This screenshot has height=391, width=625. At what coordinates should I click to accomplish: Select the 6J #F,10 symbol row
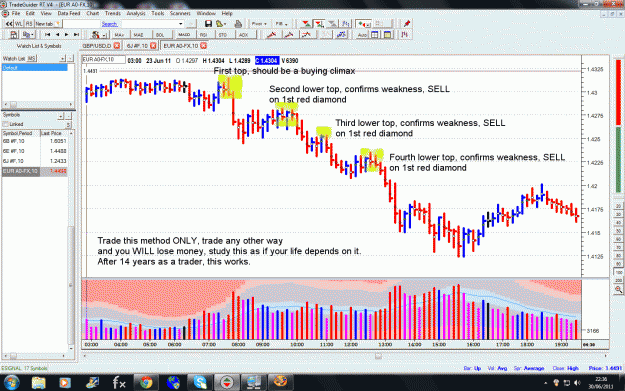(35, 161)
